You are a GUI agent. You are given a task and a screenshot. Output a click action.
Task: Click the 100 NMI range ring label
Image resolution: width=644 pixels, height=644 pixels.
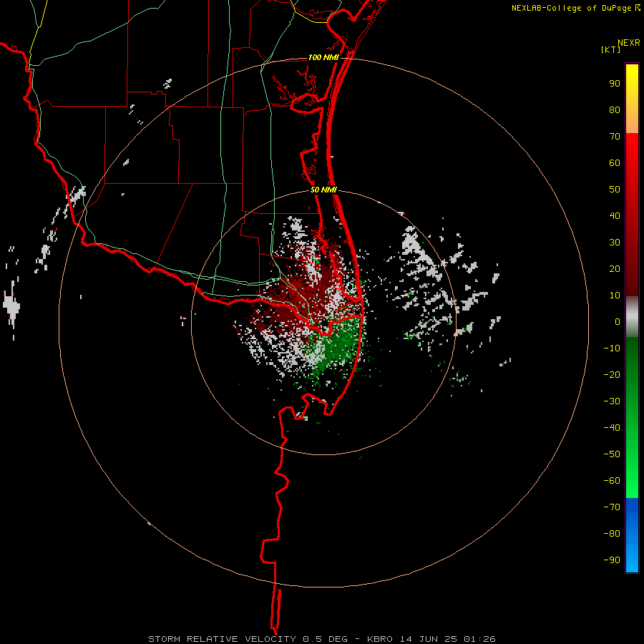(323, 57)
